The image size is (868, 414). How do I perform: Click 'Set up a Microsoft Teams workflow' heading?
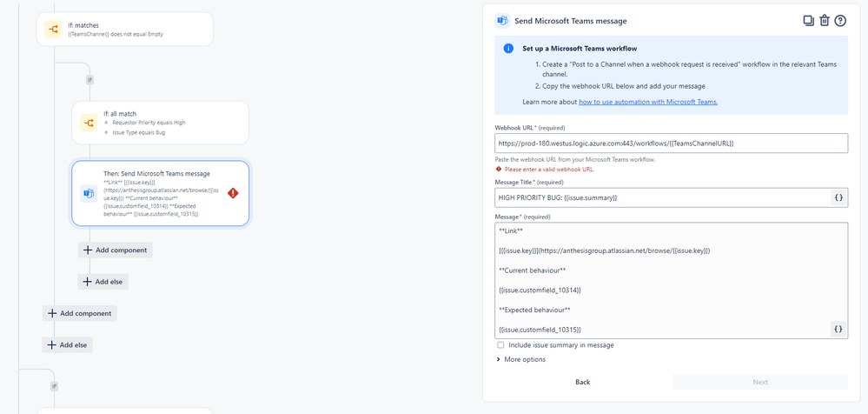click(580, 48)
